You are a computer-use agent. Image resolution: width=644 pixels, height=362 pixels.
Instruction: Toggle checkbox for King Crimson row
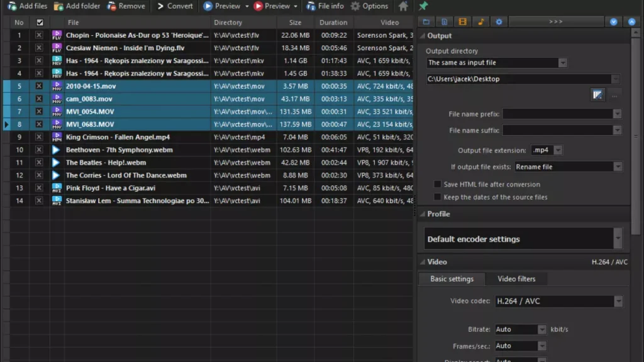tap(39, 137)
